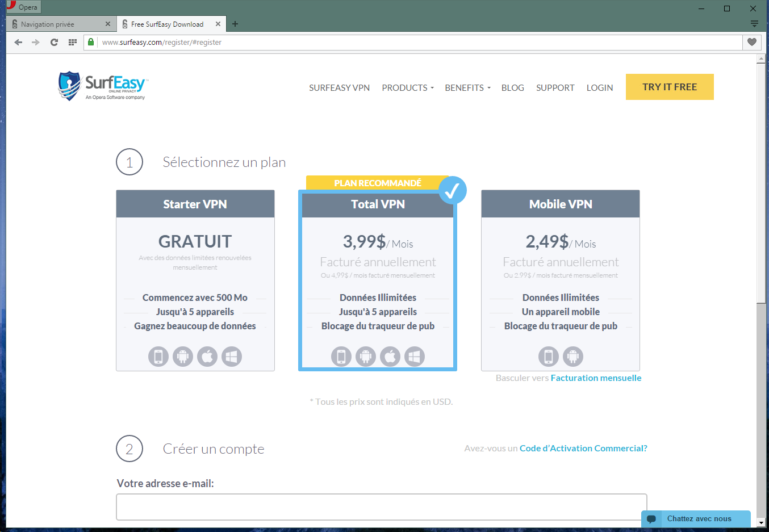Viewport: 769px width, 532px height.
Task: Switch to Facturation mensuelle billing
Action: (596, 378)
